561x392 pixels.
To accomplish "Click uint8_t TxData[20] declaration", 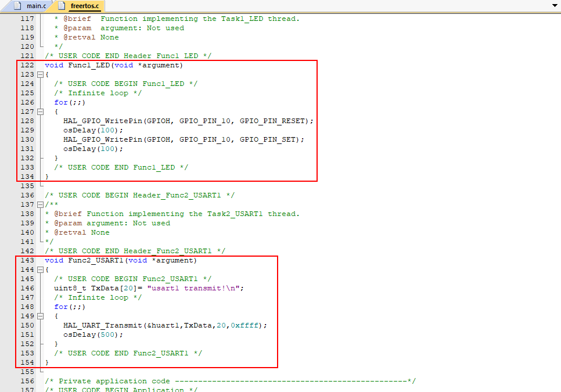I will [95, 288].
